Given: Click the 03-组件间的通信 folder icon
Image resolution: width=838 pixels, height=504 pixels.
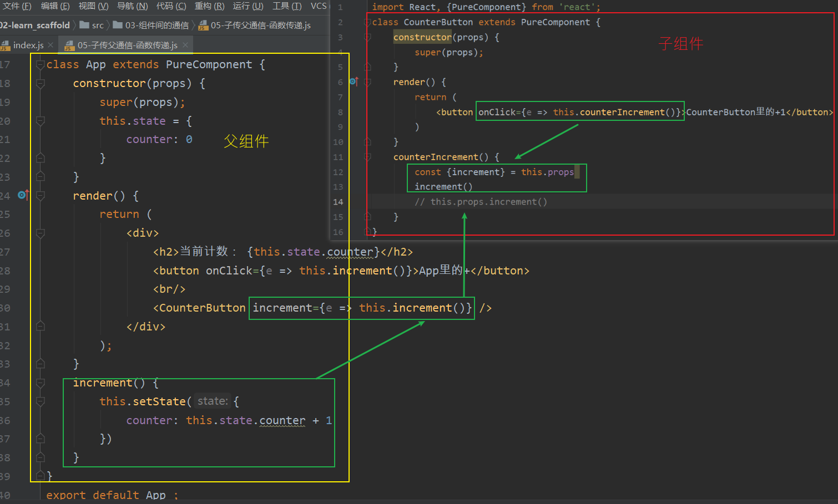Looking at the screenshot, I should point(118,25).
